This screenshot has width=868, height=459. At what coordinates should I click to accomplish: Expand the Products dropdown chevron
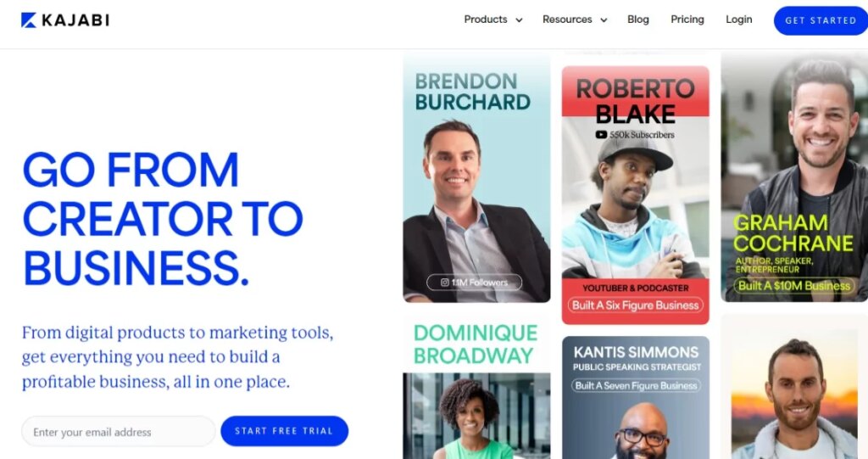pos(520,20)
